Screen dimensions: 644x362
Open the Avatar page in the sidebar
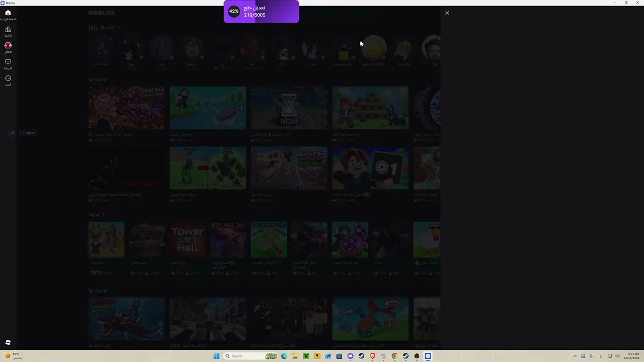click(8, 47)
